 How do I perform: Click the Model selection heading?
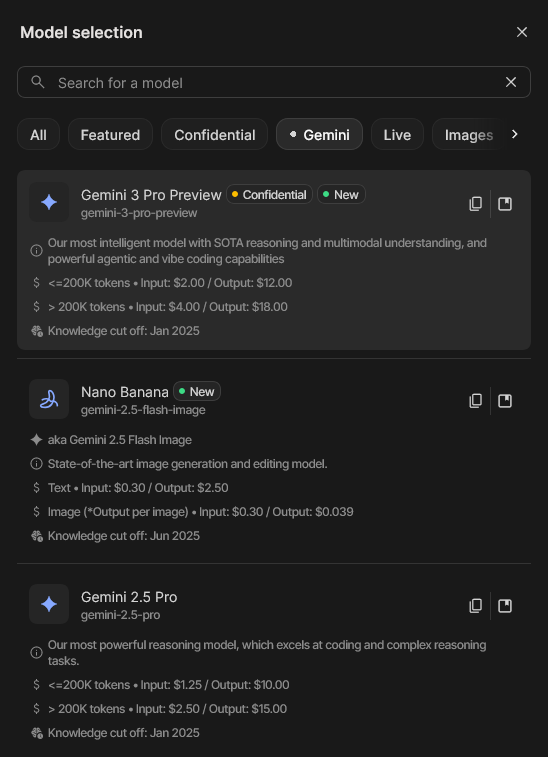pos(81,32)
